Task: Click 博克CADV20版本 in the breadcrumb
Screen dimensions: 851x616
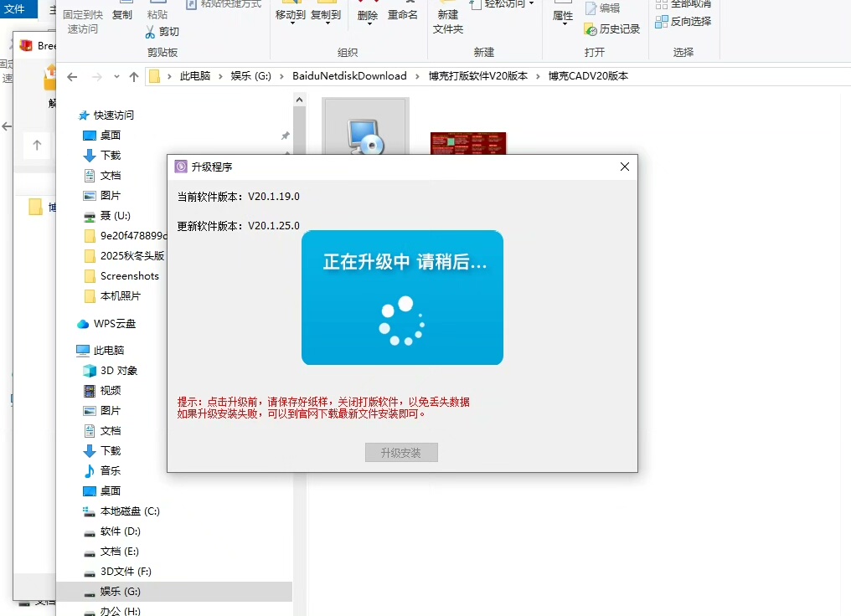Action: 588,76
